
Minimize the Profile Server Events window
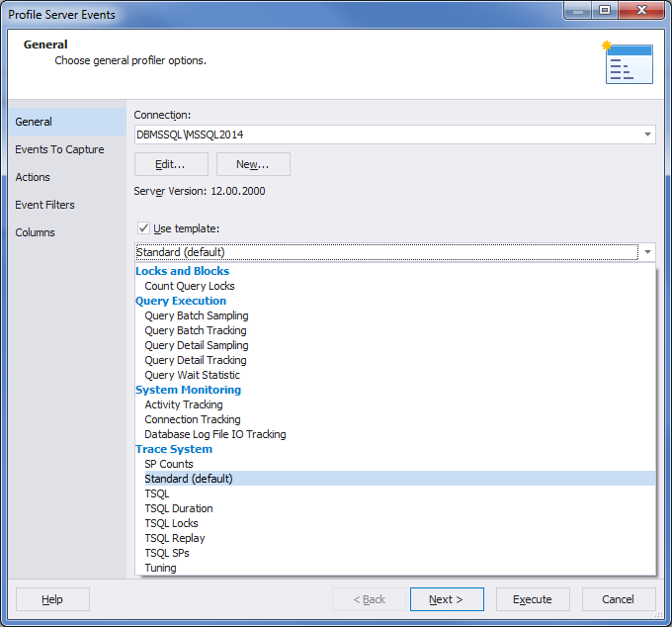[x=578, y=11]
